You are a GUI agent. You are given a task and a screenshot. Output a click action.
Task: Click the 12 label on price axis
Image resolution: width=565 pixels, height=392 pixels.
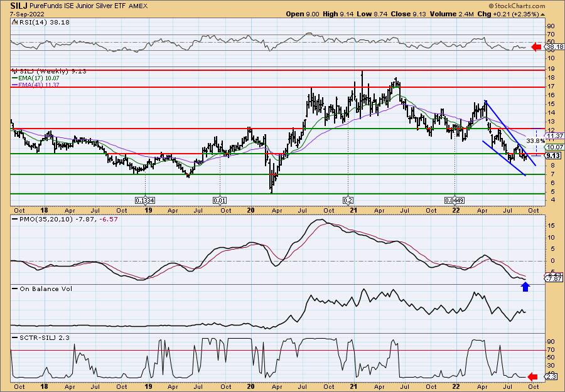(x=550, y=130)
